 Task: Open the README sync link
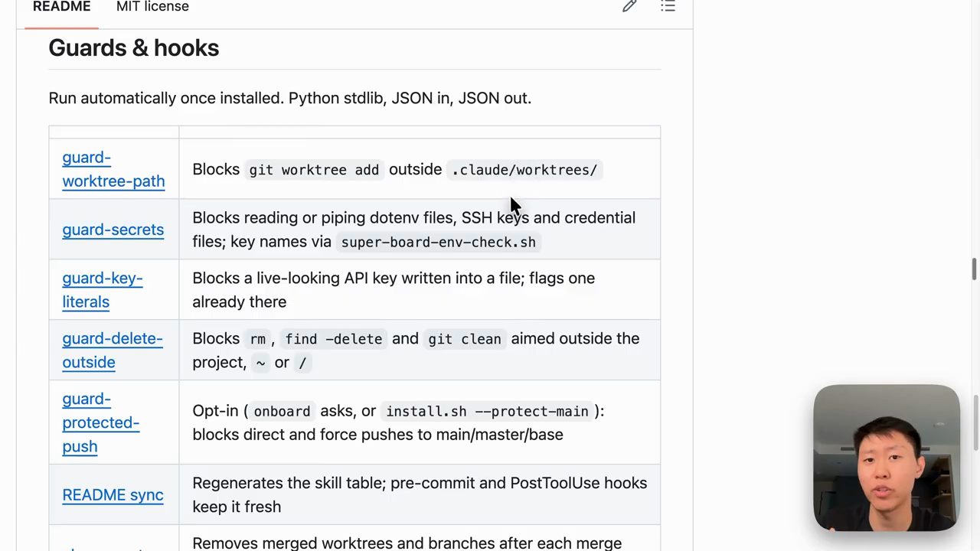(113, 495)
